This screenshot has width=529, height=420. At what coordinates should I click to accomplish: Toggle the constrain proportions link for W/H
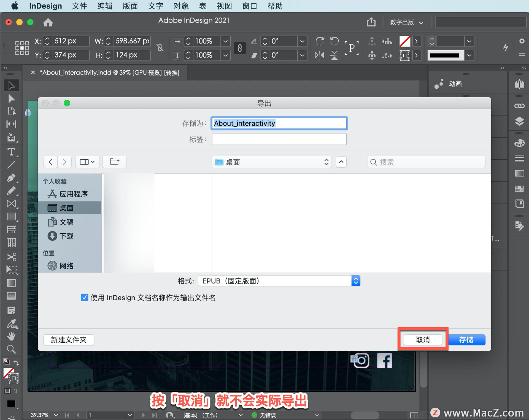click(x=160, y=47)
